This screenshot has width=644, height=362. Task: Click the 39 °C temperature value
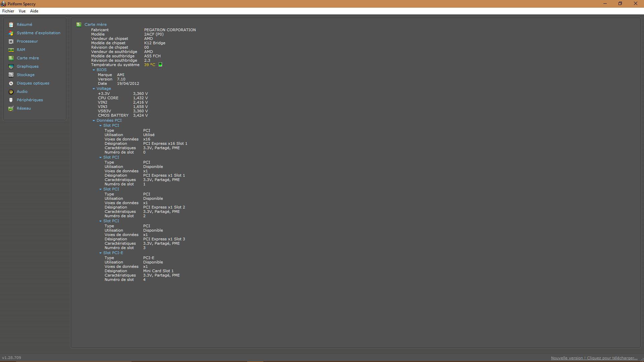150,65
